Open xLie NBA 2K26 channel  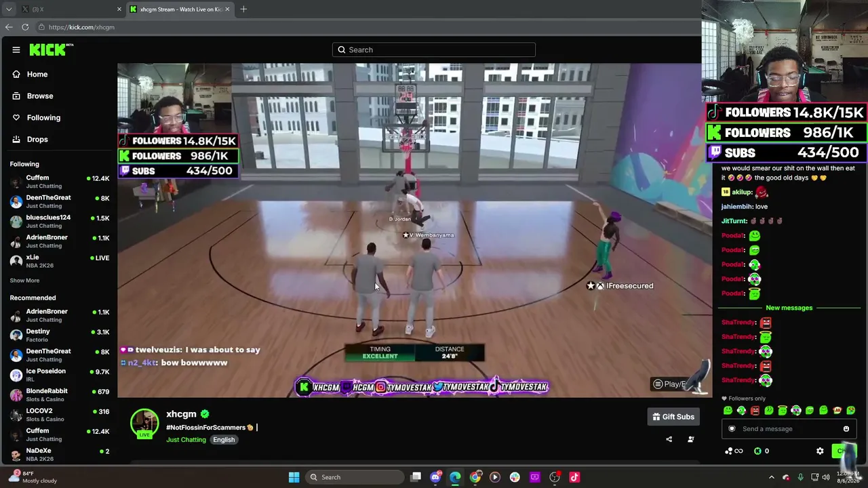[x=59, y=261]
